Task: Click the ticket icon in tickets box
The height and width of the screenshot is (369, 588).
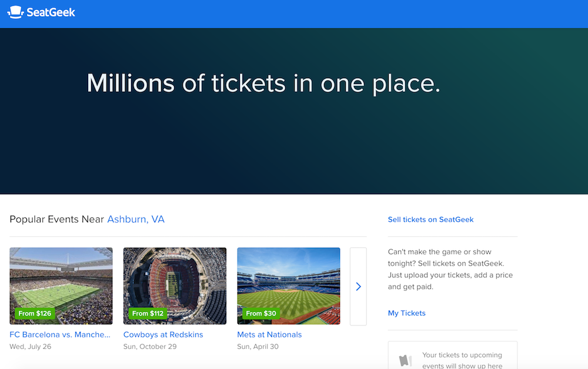Action: [405, 360]
